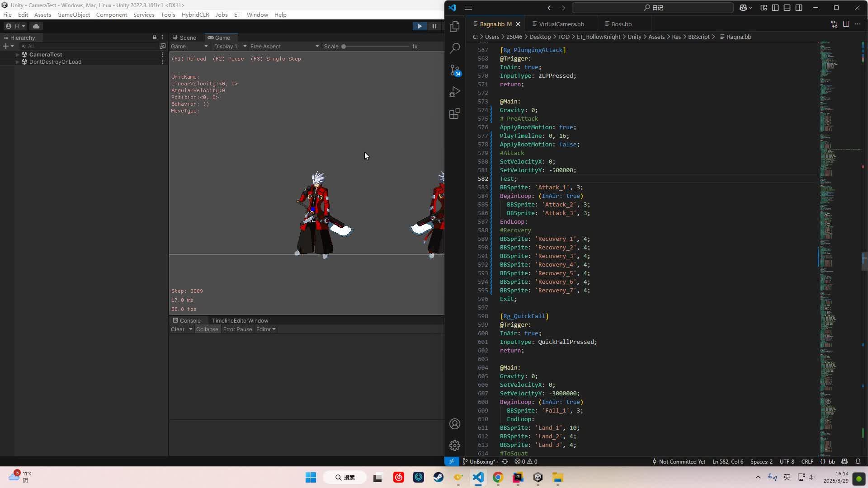The image size is (868, 488).
Task: Open the Game view mode dropdown
Action: 189,47
